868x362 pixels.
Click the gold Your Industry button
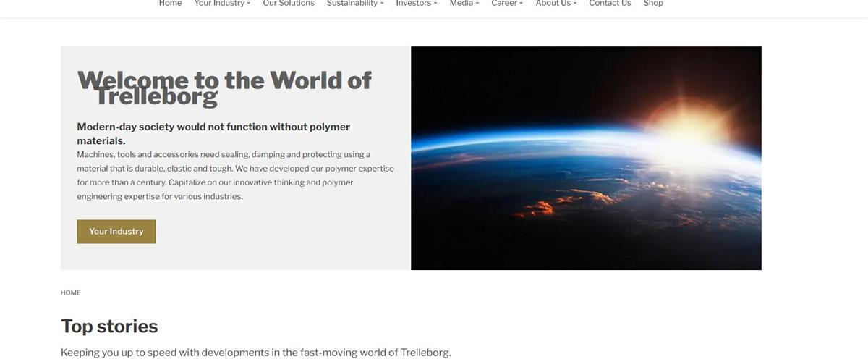click(x=116, y=232)
